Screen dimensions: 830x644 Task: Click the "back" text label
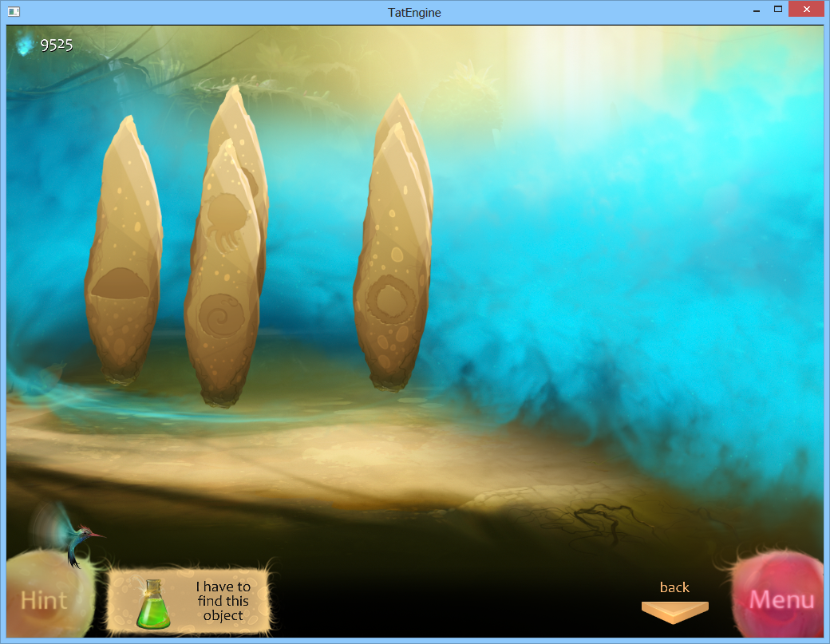coord(674,587)
